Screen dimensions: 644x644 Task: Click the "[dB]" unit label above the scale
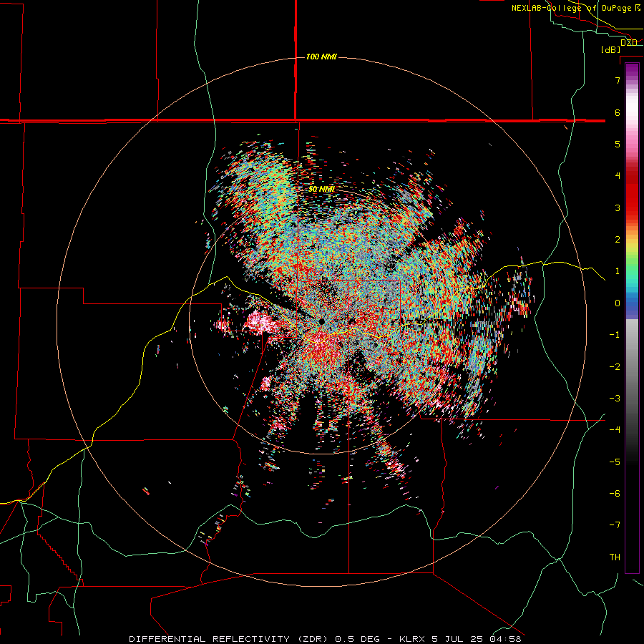click(611, 49)
